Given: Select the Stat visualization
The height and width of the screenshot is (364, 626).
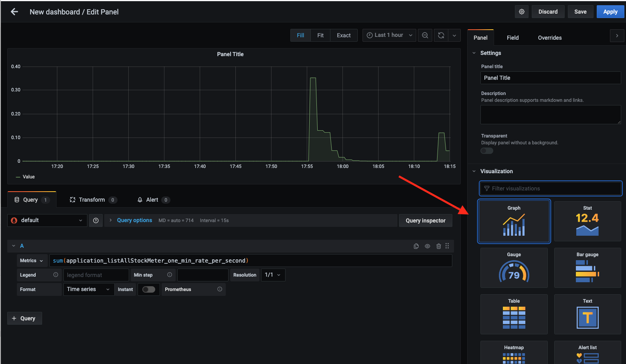Looking at the screenshot, I should (588, 221).
